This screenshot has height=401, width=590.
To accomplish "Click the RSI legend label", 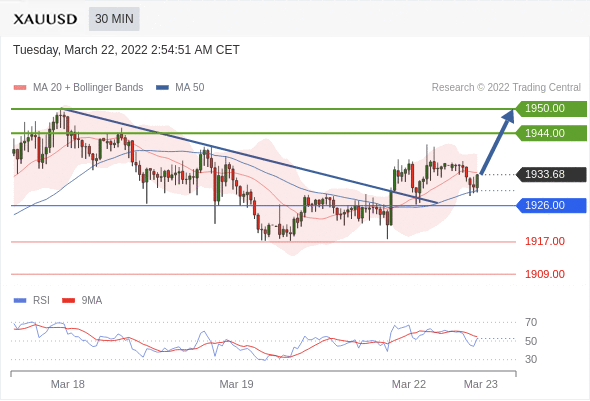I will click(41, 300).
